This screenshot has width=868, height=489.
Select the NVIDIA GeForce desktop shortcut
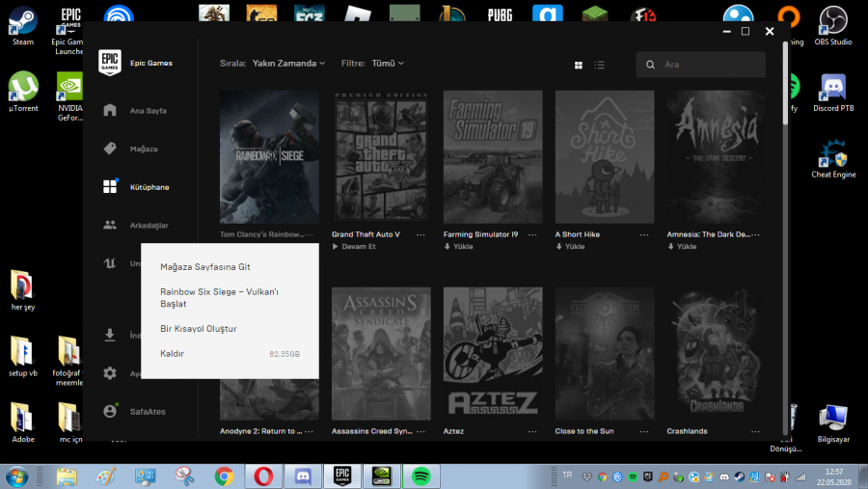(x=70, y=96)
